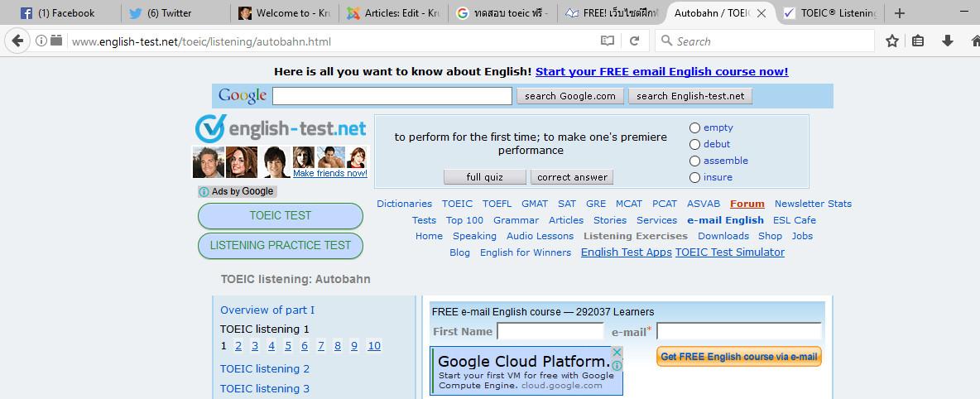Viewport: 980px width, 399px height.
Task: Click the LISTENING PRACTICE TEST button
Action: tap(280, 245)
